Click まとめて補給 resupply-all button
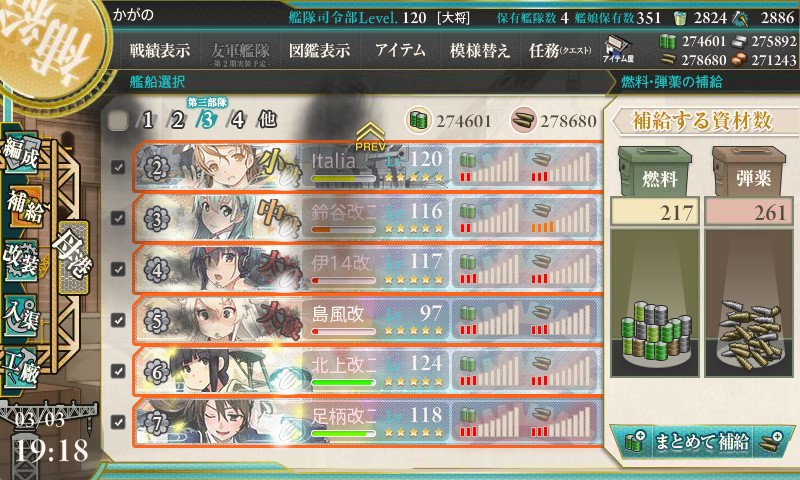800x480 pixels. [x=703, y=442]
